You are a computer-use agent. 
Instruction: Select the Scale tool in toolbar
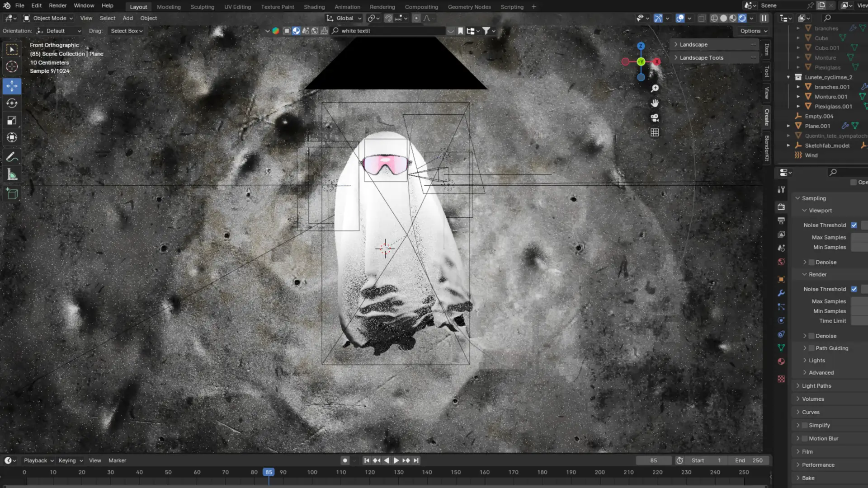pos(12,121)
